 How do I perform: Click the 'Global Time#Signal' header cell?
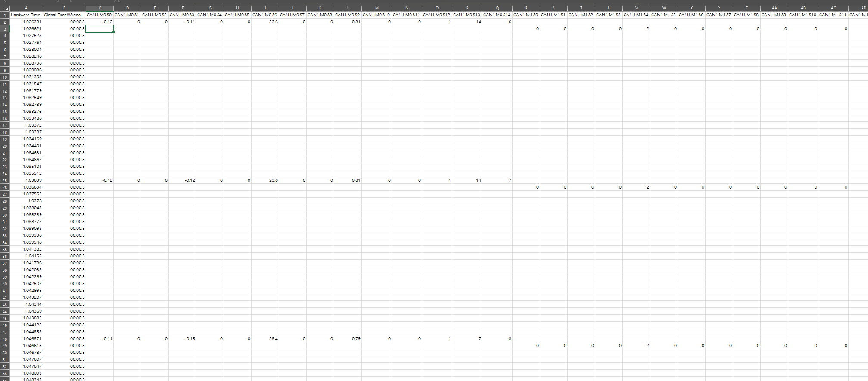tap(64, 15)
